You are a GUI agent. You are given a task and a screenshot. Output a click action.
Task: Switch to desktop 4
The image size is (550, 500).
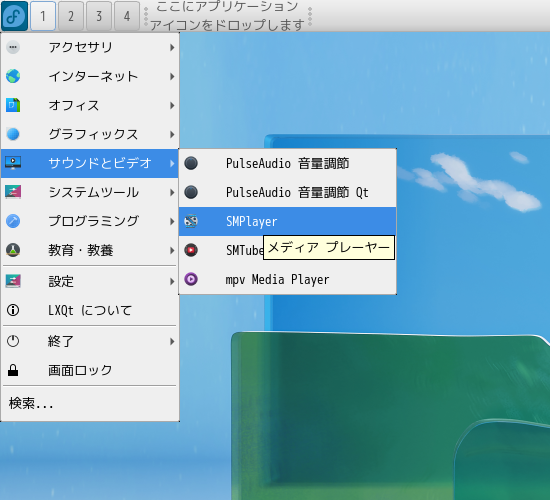pos(127,16)
